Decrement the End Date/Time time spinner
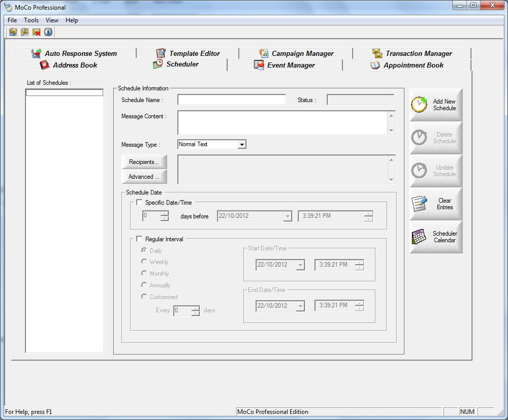The height and width of the screenshot is (420, 508). [359, 308]
